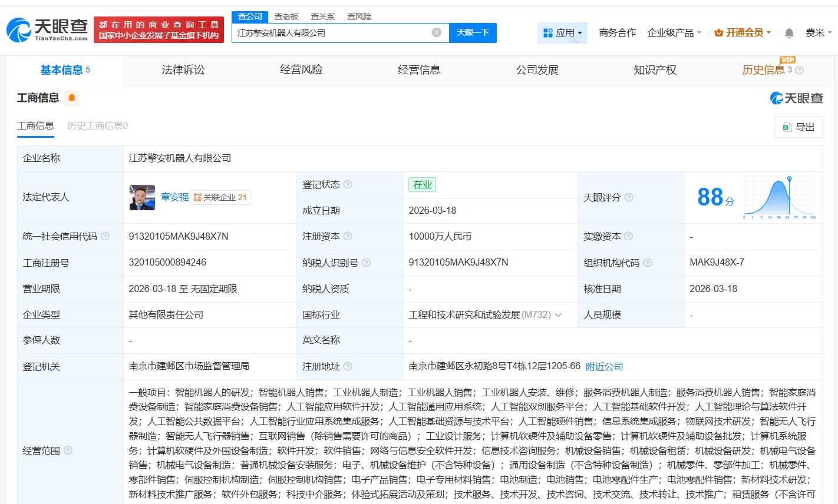Click the orange alert bell beside 工商信息
Image resolution: width=838 pixels, height=504 pixels.
pos(72,98)
